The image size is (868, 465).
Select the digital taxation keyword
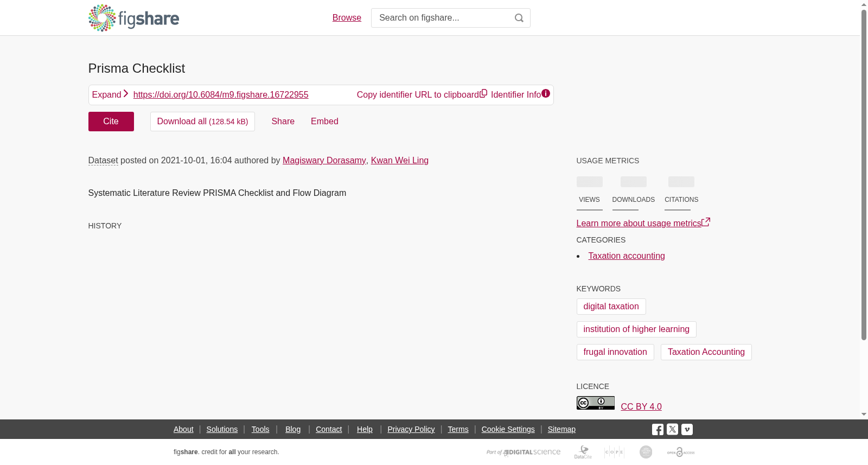pyautogui.click(x=611, y=307)
